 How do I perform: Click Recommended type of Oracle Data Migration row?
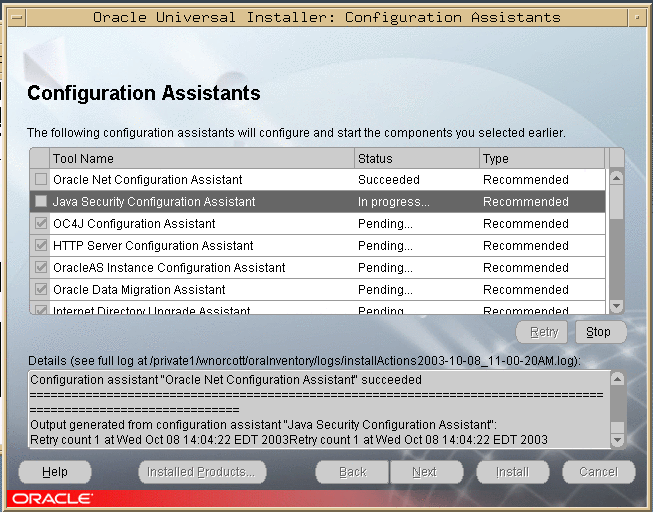[x=542, y=290]
